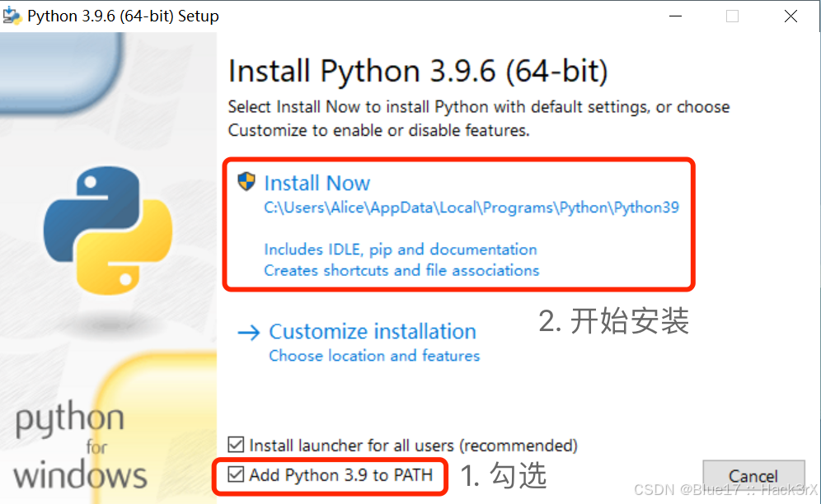Viewport: 821px width, 504px height.
Task: Click 'Choose location and features' text
Action: click(x=374, y=356)
